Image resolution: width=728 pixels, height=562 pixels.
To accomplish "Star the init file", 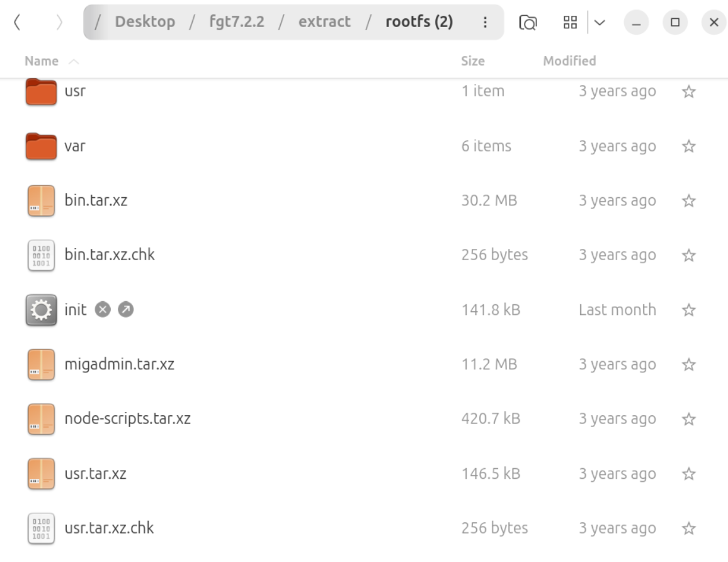I will (x=688, y=310).
